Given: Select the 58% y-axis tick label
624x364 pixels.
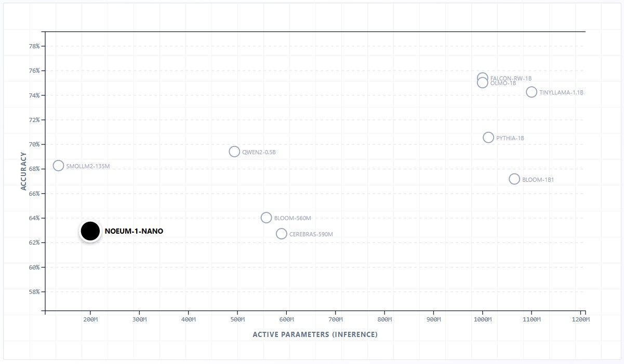Looking at the screenshot, I should click(x=34, y=292).
